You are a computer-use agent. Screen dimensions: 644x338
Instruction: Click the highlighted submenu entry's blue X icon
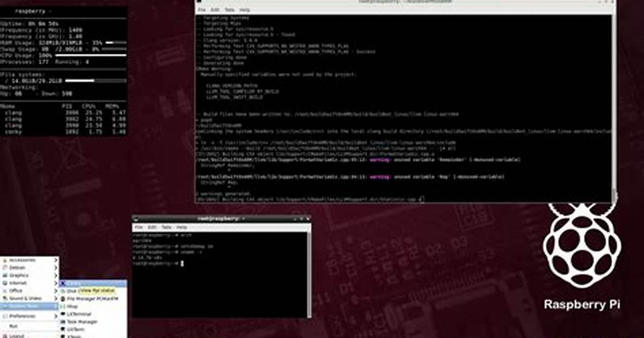click(x=63, y=284)
